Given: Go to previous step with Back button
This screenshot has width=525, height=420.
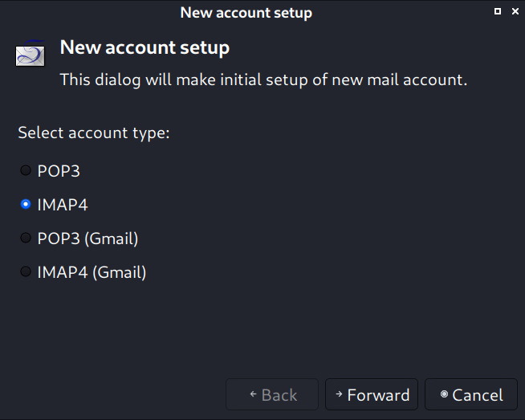Looking at the screenshot, I should [x=272, y=395].
